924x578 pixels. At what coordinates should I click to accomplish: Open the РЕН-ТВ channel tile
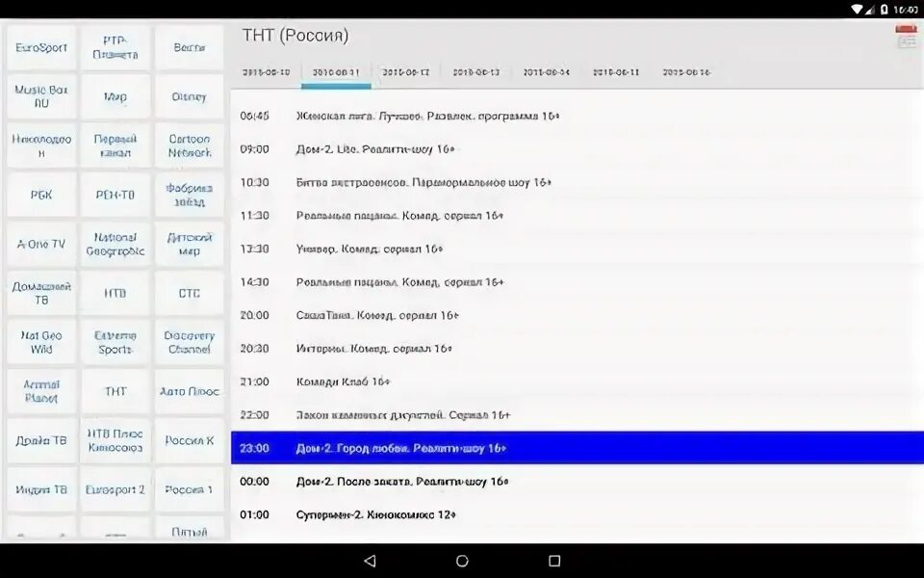click(x=115, y=195)
